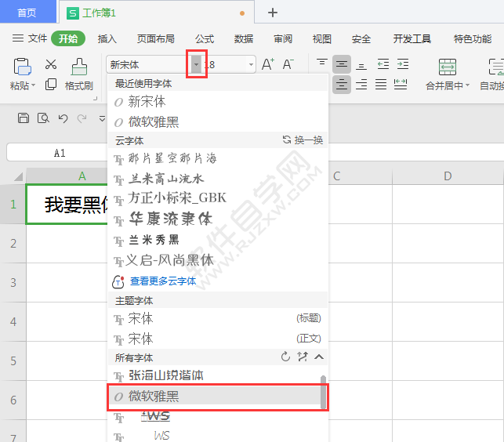Click the auto wrap text icon
504x442 pixels.
[x=496, y=67]
